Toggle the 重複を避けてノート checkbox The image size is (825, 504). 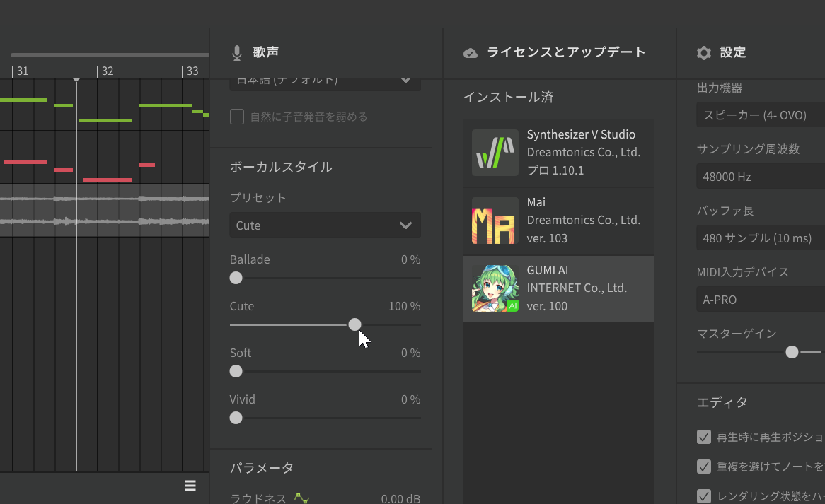(x=703, y=466)
